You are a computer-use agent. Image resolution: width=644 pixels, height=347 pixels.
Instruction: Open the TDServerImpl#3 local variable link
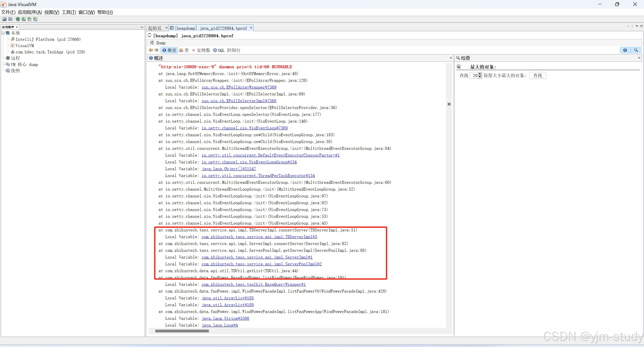point(259,237)
